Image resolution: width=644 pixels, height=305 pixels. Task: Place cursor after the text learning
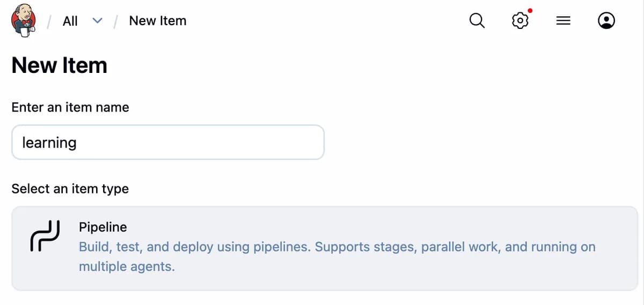(x=78, y=143)
